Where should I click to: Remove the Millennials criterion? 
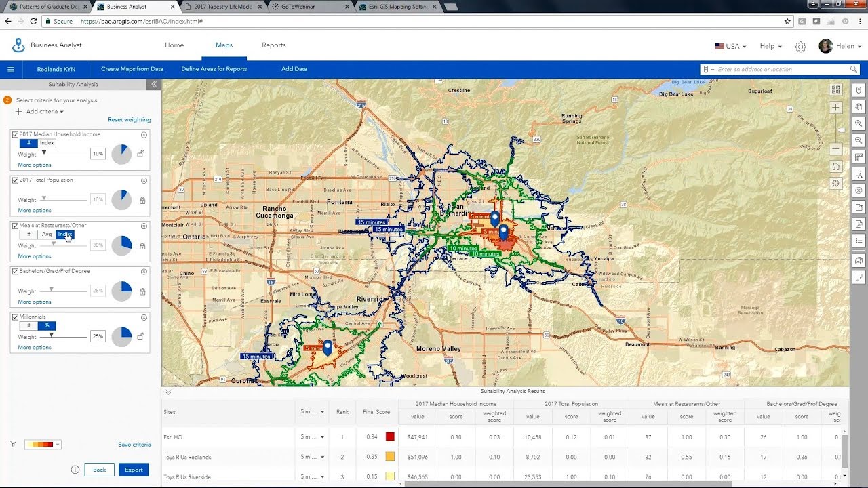tap(144, 317)
